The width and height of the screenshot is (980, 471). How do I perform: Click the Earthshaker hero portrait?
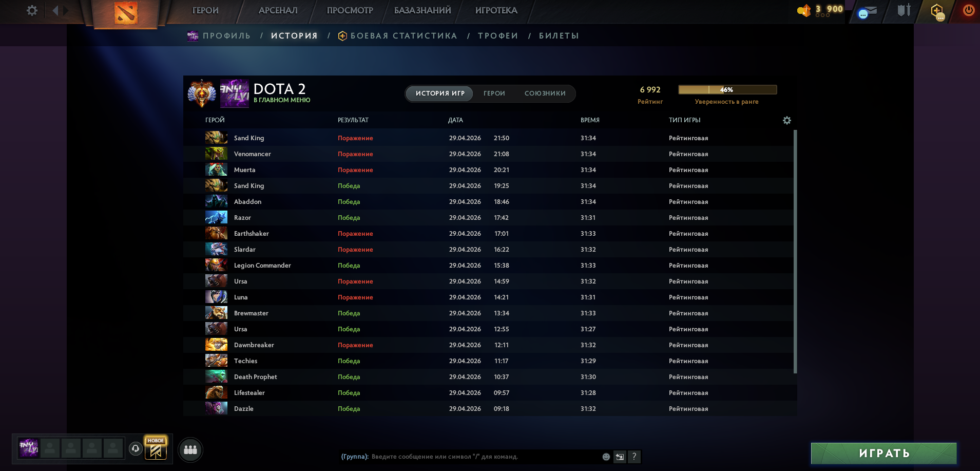pyautogui.click(x=216, y=234)
